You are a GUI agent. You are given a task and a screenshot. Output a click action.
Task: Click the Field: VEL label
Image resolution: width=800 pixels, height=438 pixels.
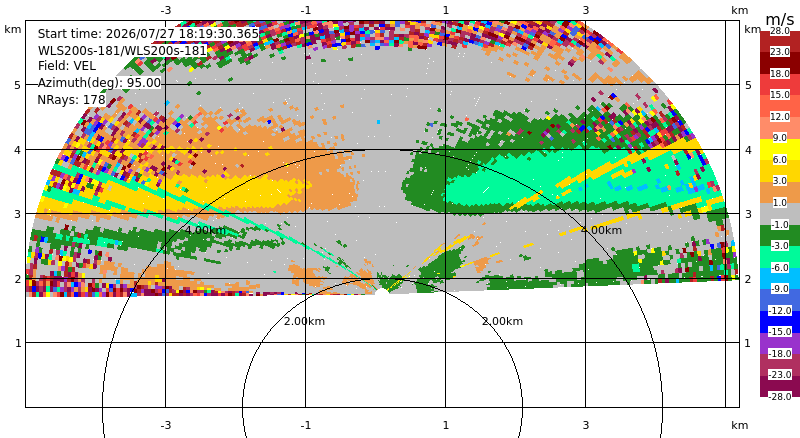pos(67,66)
